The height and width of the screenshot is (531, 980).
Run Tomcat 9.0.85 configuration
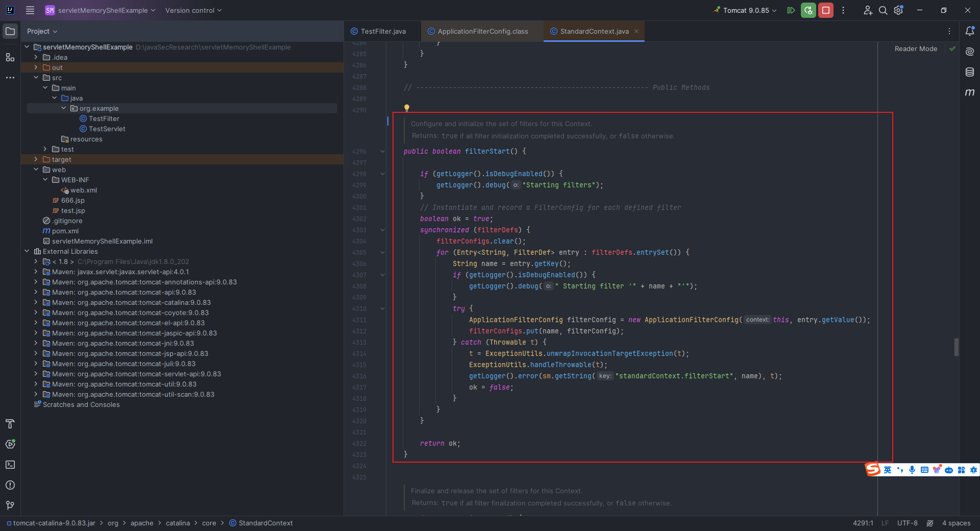pyautogui.click(x=791, y=10)
